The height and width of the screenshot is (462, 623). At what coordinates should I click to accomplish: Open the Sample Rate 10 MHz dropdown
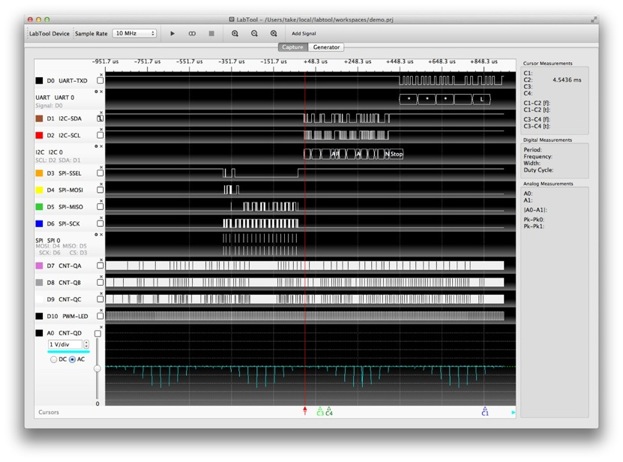(134, 33)
